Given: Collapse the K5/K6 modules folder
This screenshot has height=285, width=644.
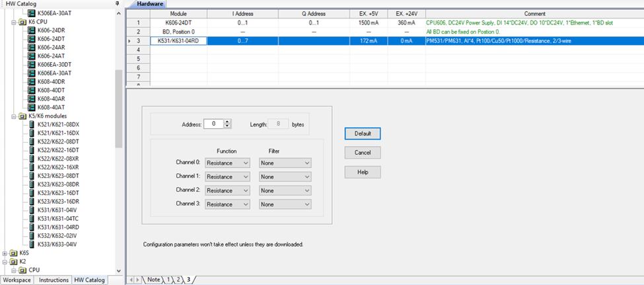Looking at the screenshot, I should [14, 116].
